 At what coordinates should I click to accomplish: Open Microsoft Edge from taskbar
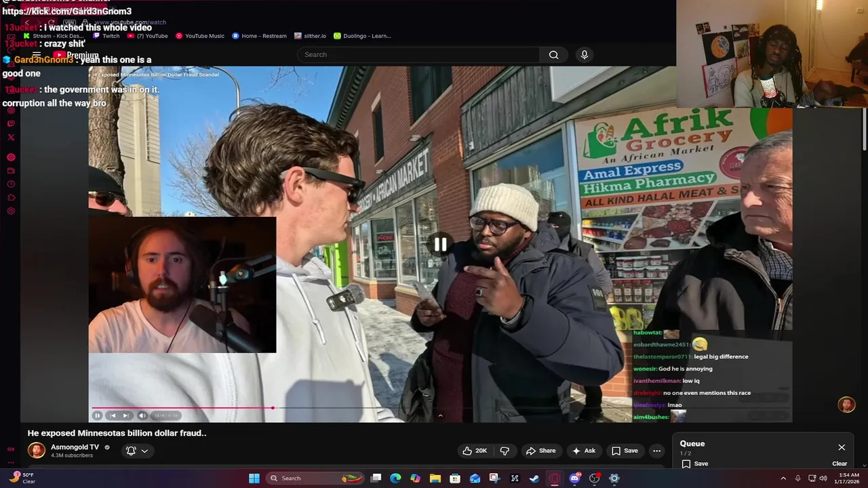coord(396,479)
